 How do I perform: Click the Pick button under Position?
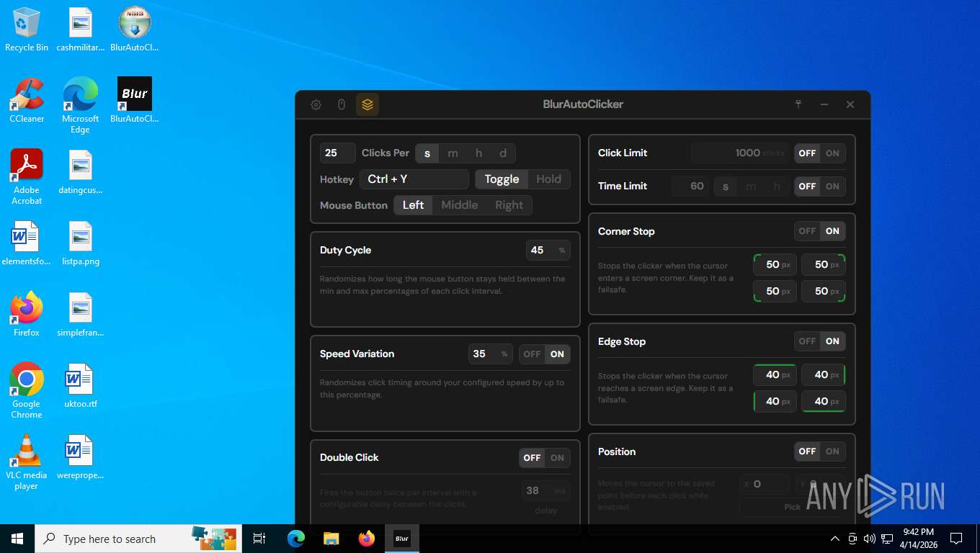[792, 507]
